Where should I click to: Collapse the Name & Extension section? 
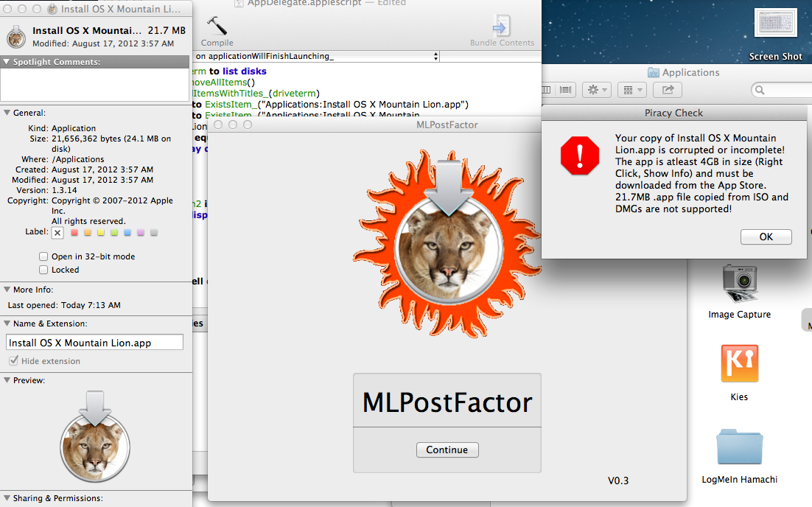(x=7, y=324)
